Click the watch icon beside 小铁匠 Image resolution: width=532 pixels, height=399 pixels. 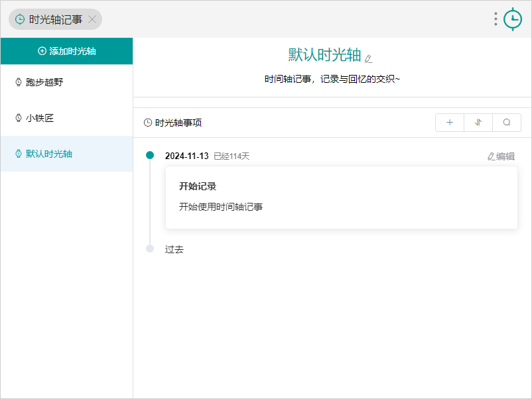(19, 118)
